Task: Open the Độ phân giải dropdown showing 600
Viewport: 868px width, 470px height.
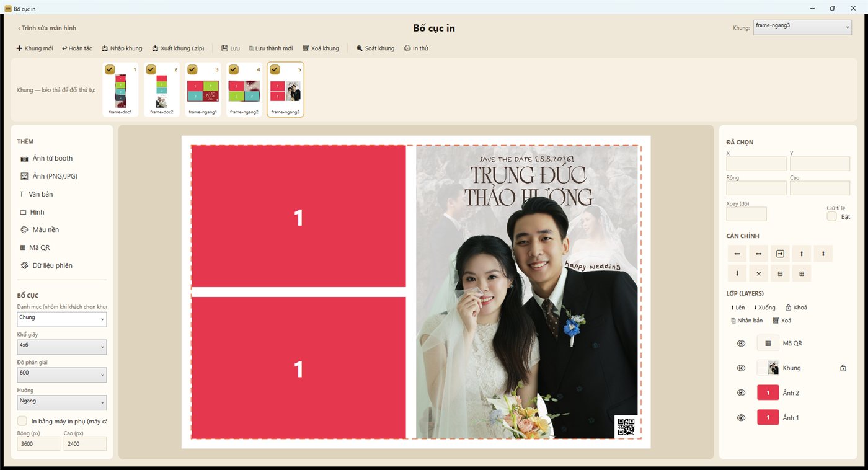Action: pos(62,375)
